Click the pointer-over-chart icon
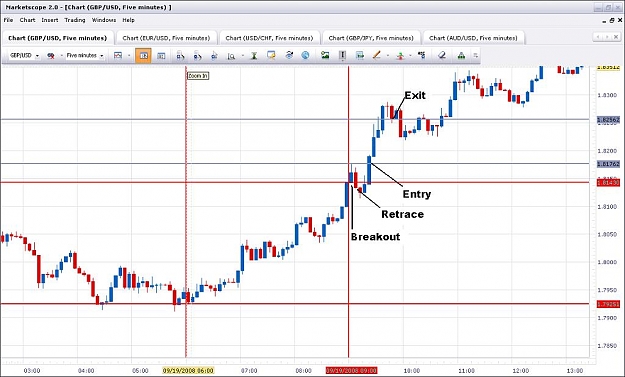This screenshot has width=625, height=377. 214,56
